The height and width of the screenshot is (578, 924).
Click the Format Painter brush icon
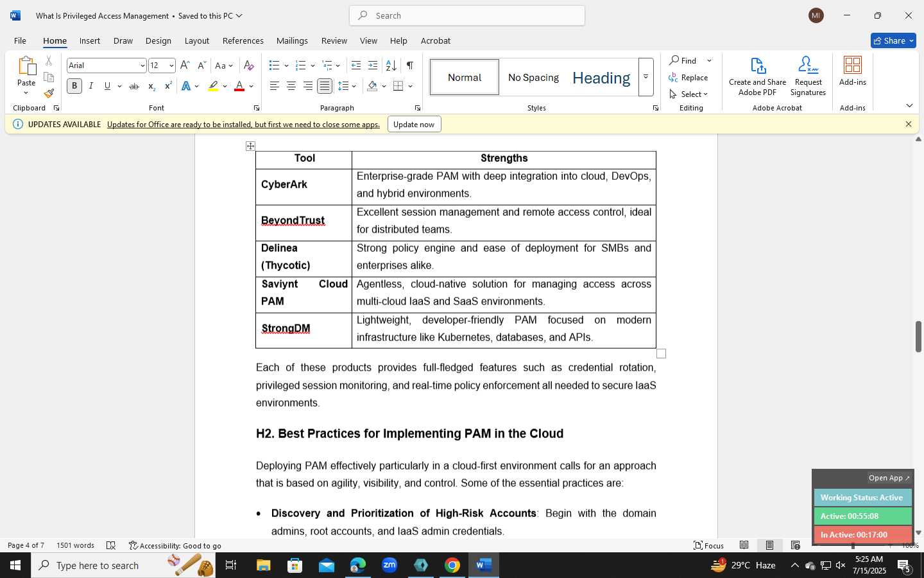(x=49, y=93)
